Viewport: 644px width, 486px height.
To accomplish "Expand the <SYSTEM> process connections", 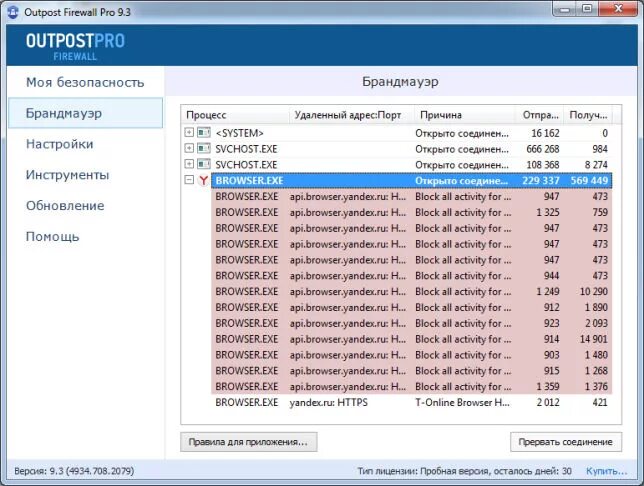I will tap(189, 132).
